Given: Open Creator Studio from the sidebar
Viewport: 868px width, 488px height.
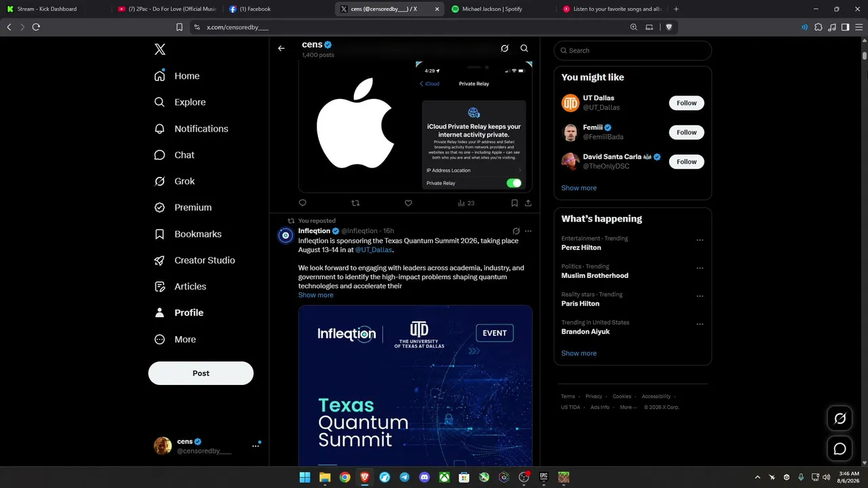Looking at the screenshot, I should click(x=195, y=260).
